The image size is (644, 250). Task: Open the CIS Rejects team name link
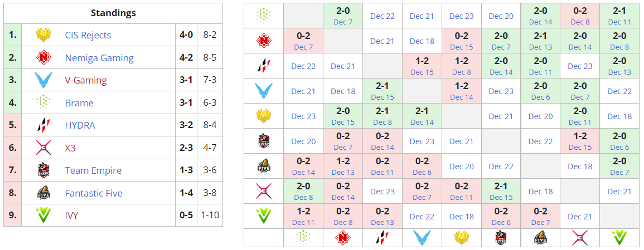pyautogui.click(x=88, y=35)
